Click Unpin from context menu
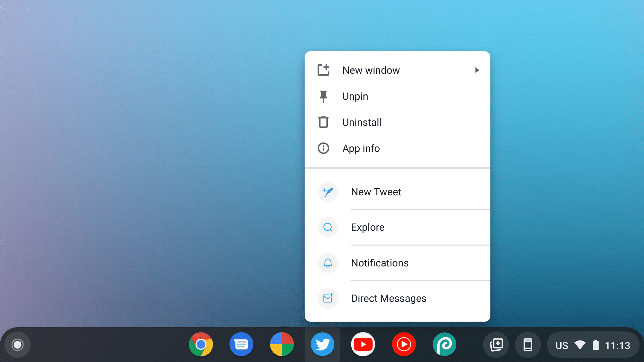This screenshot has width=644, height=362. (355, 96)
